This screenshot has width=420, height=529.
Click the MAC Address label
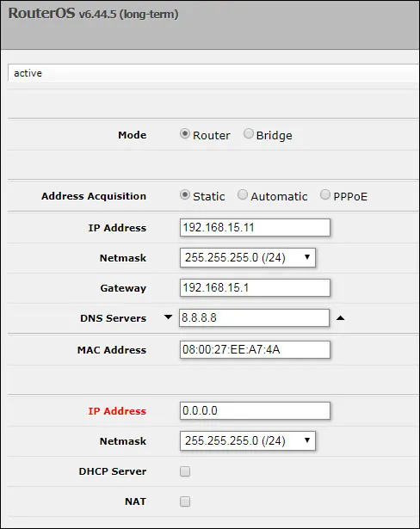[x=112, y=350]
